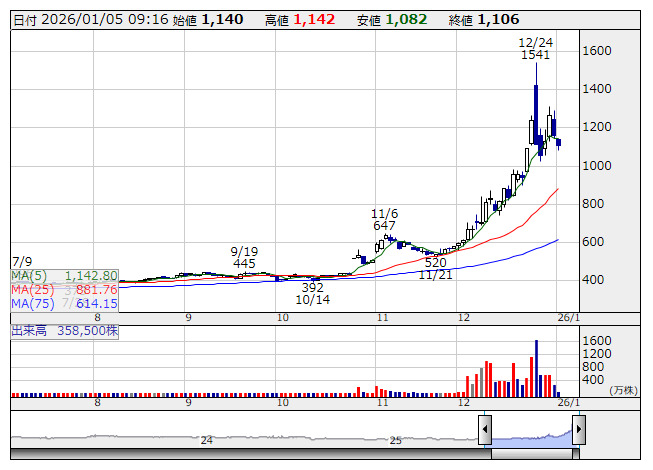Click the empty scrollbar track left of the thumb
The width and height of the screenshot is (653, 470).
tap(250, 454)
